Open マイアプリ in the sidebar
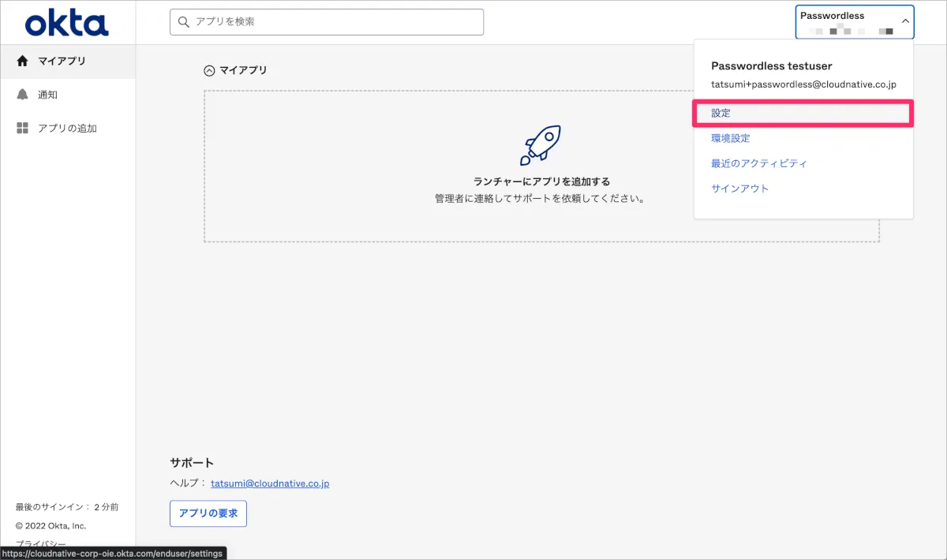Image resolution: width=947 pixels, height=560 pixels. (x=62, y=61)
